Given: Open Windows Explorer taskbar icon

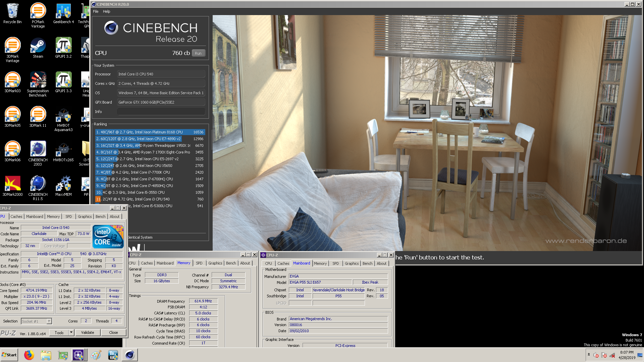Looking at the screenshot, I should 46,355.
